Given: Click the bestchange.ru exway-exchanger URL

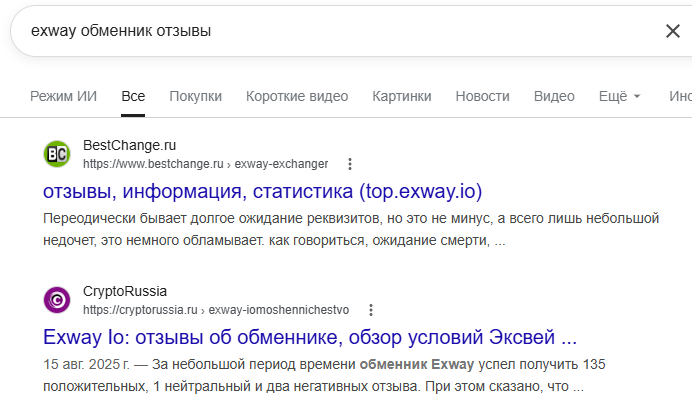Looking at the screenshot, I should [x=205, y=164].
